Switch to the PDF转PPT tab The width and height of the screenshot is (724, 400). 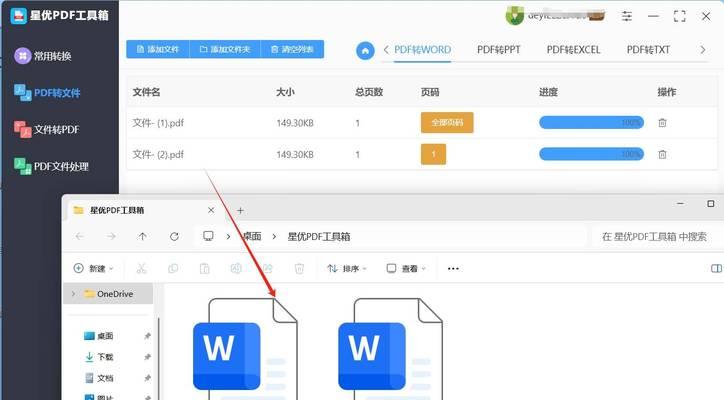point(499,50)
